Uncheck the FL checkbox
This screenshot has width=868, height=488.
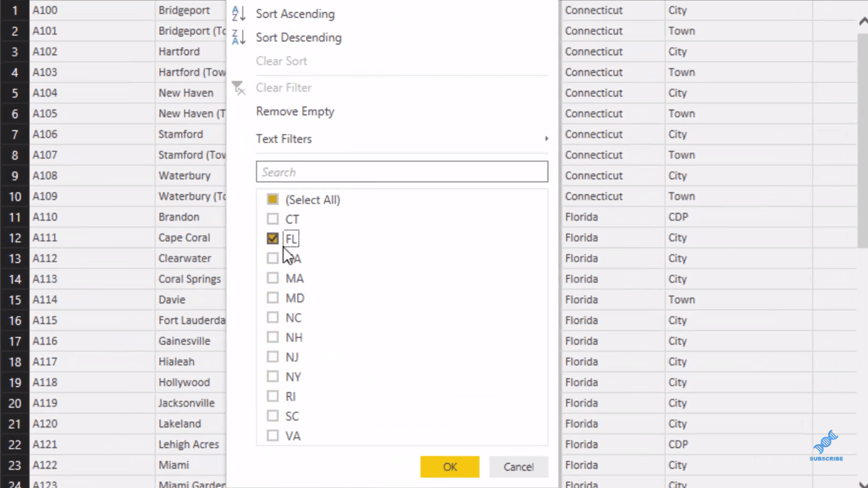(x=273, y=239)
